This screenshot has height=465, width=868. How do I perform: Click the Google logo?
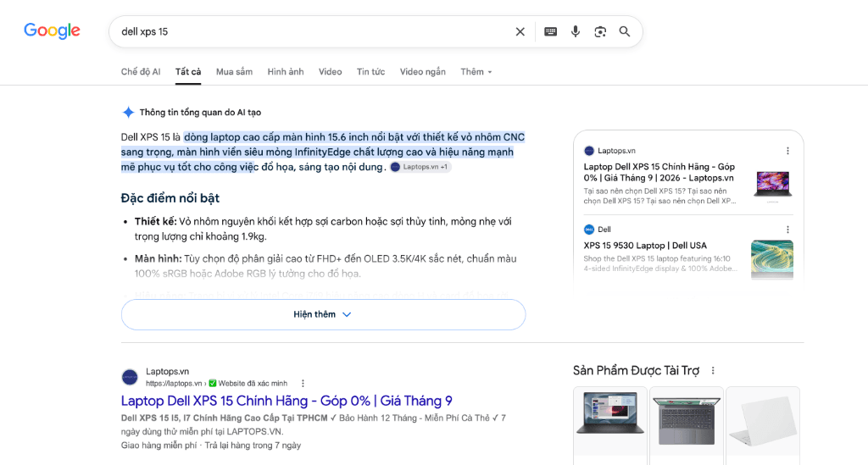tap(52, 31)
